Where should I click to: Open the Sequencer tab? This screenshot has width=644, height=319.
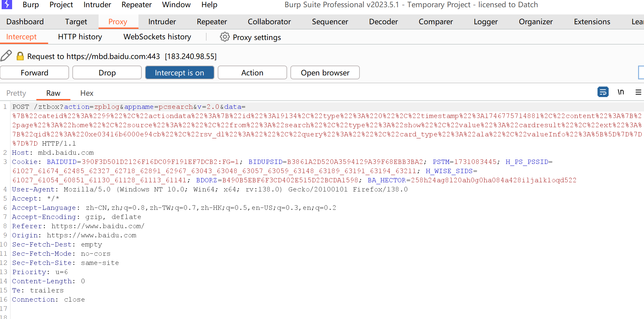[x=330, y=22]
